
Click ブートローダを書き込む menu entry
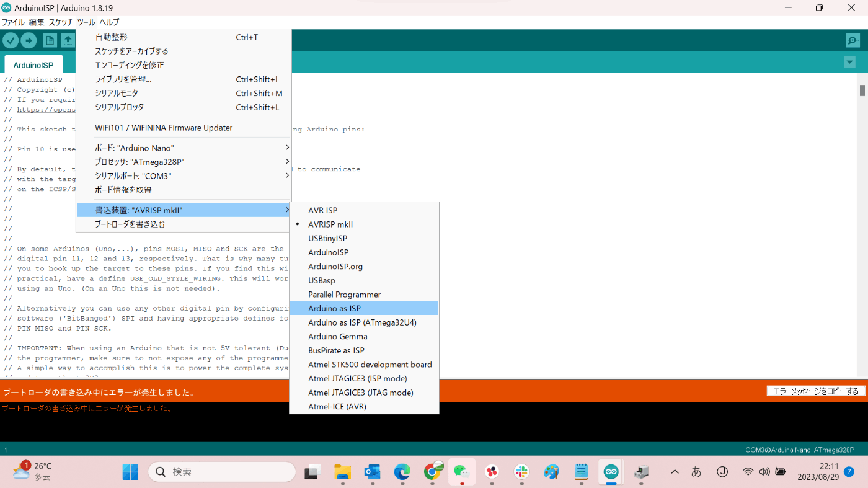pos(184,224)
